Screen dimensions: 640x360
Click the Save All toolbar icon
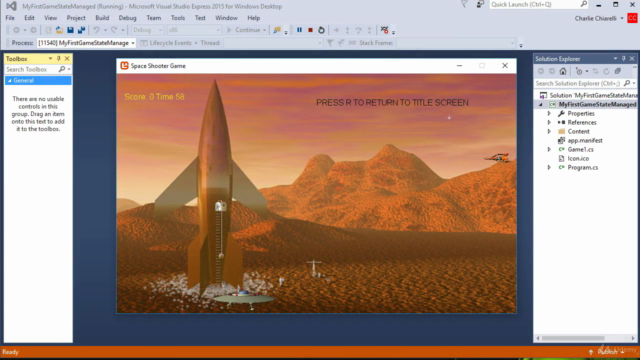click(x=81, y=30)
